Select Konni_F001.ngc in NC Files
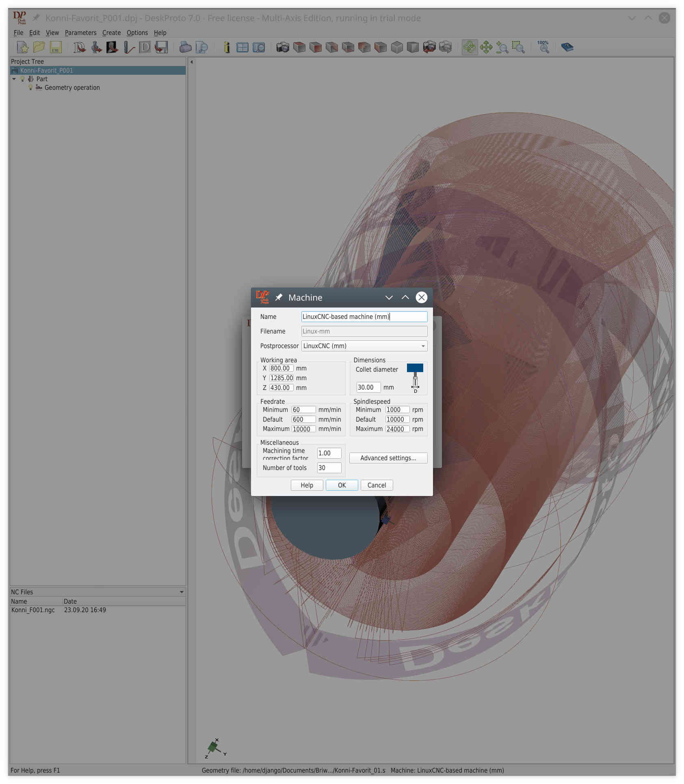The width and height of the screenshot is (684, 784). (33, 610)
